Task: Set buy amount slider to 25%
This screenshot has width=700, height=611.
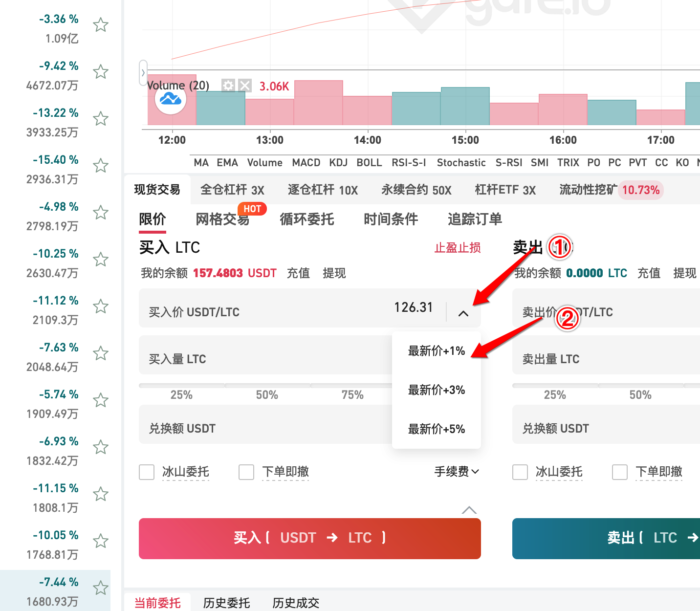Action: (x=181, y=395)
